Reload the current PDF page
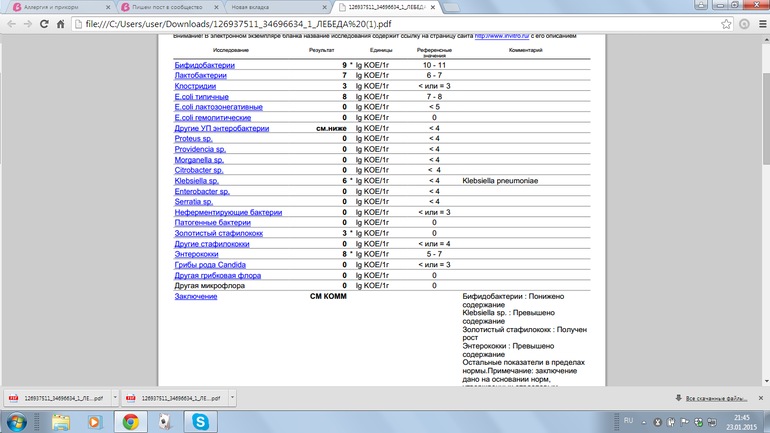 [44, 24]
